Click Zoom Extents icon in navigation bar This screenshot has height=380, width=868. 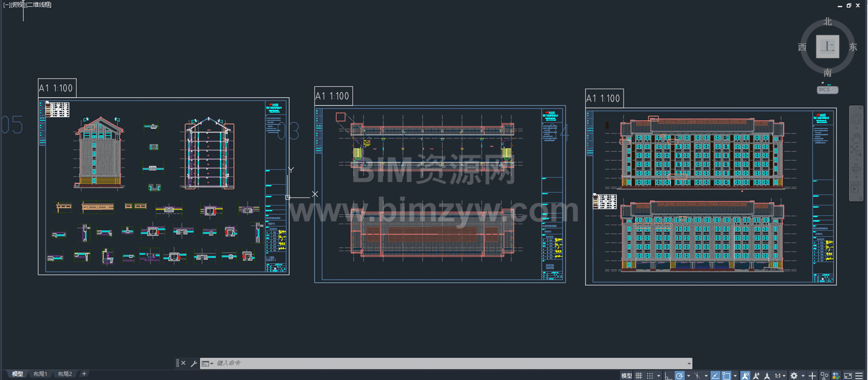(x=856, y=152)
